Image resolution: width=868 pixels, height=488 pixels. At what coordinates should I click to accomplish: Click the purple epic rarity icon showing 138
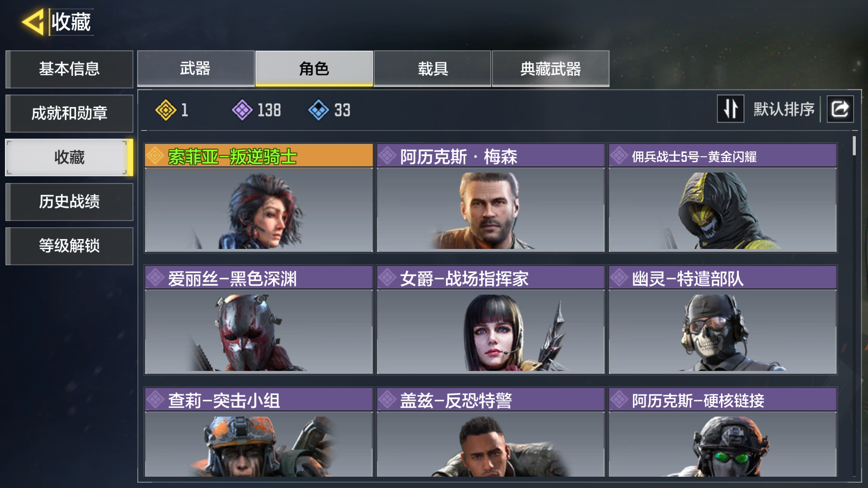pyautogui.click(x=242, y=110)
